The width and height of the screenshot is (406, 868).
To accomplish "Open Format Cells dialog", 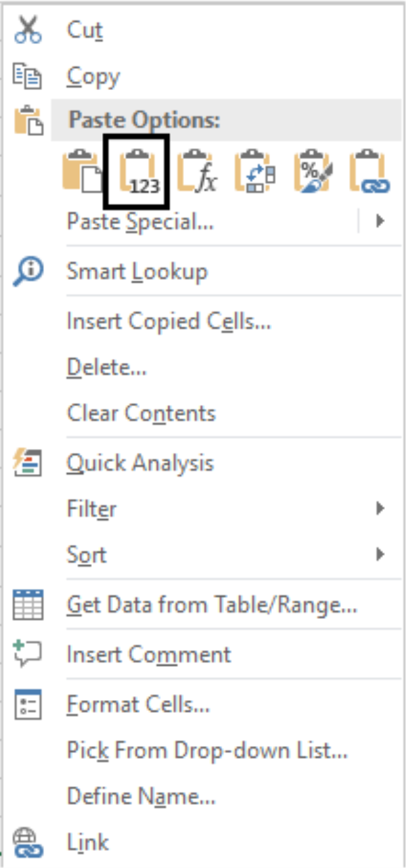I will coord(134,704).
